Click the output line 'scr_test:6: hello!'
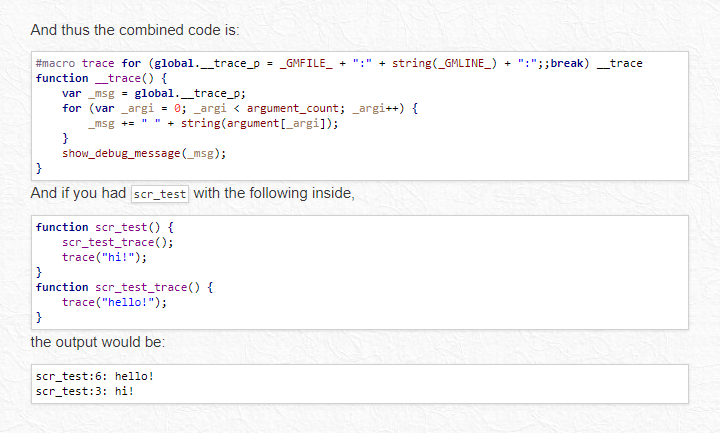The image size is (720, 433). (95, 377)
